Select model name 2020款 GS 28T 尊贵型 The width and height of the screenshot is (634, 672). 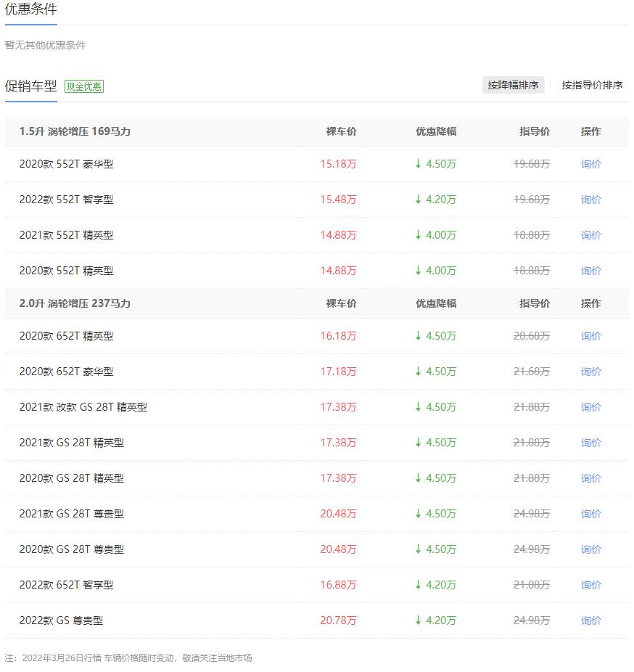72,549
